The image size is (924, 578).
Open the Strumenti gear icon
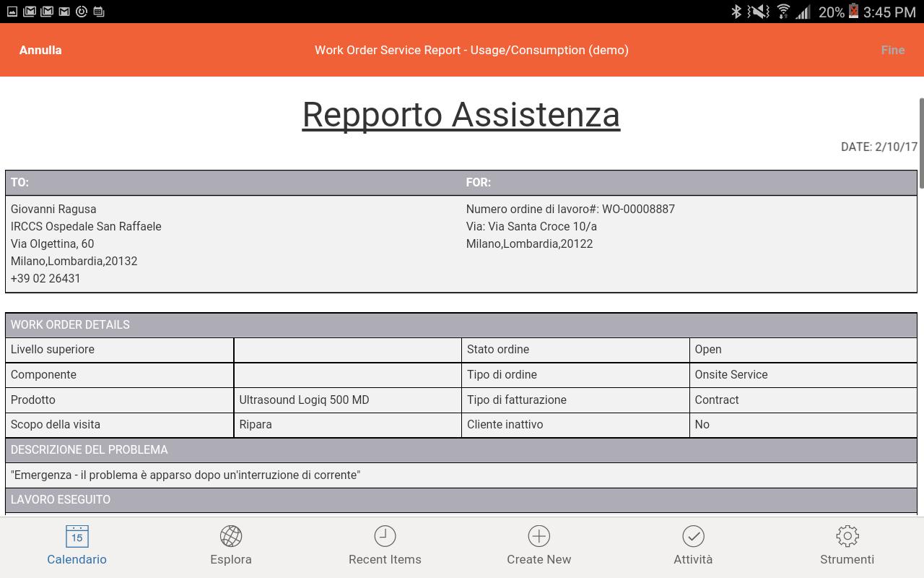pyautogui.click(x=847, y=536)
